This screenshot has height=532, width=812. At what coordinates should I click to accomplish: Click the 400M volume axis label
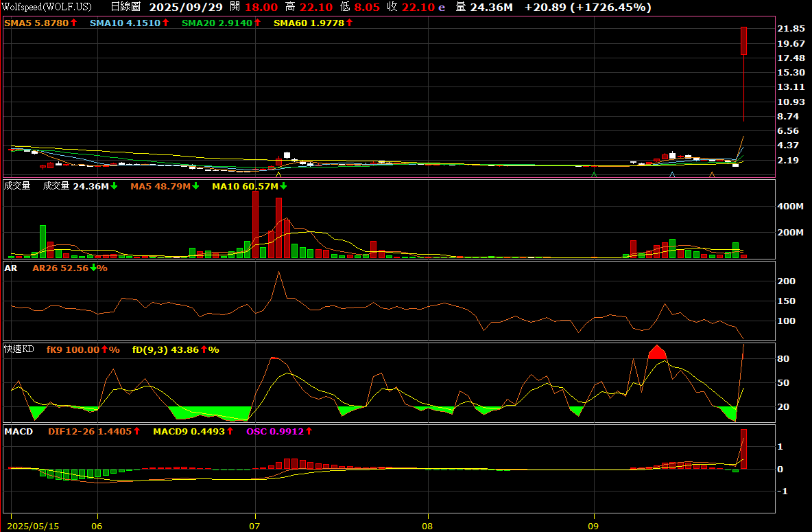(x=790, y=207)
